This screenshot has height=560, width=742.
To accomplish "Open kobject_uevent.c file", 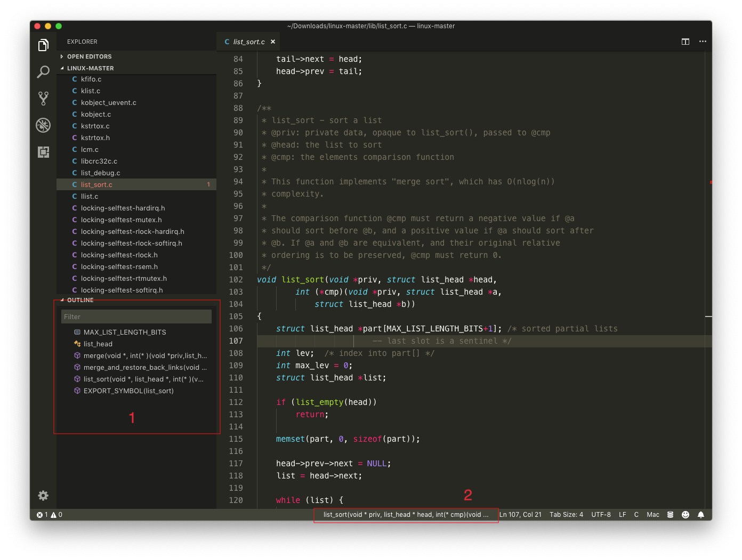I will coord(136,103).
